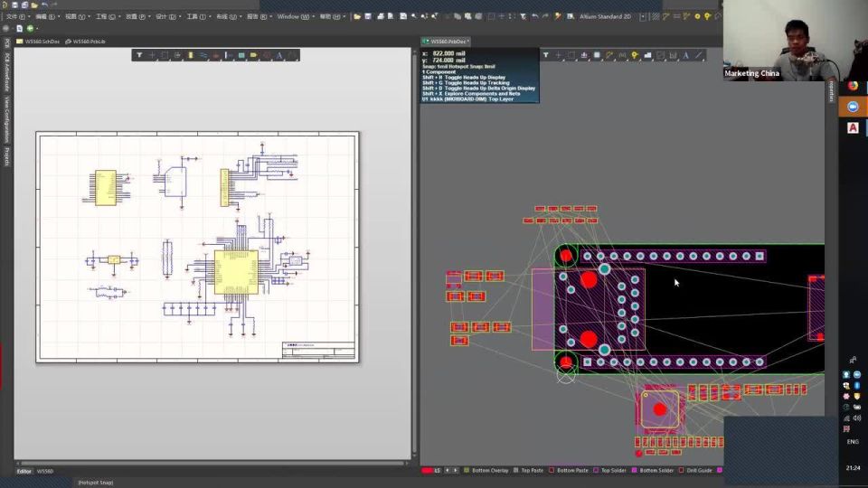Click the QFN chip footprint below the board
Image resolution: width=868 pixels, height=488 pixels.
(659, 410)
